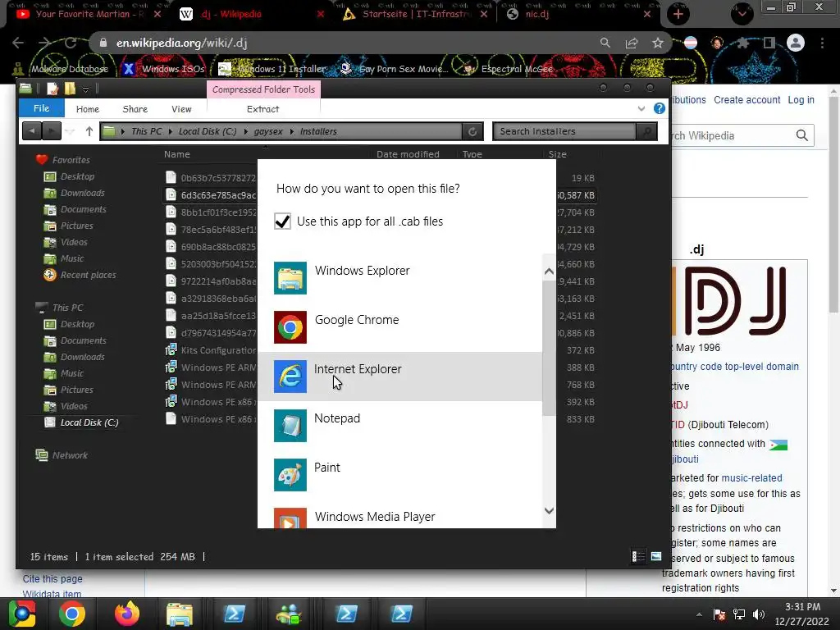Screen dimensions: 840x630
Task: Click the search magnifier button in Explorer
Action: point(647,131)
